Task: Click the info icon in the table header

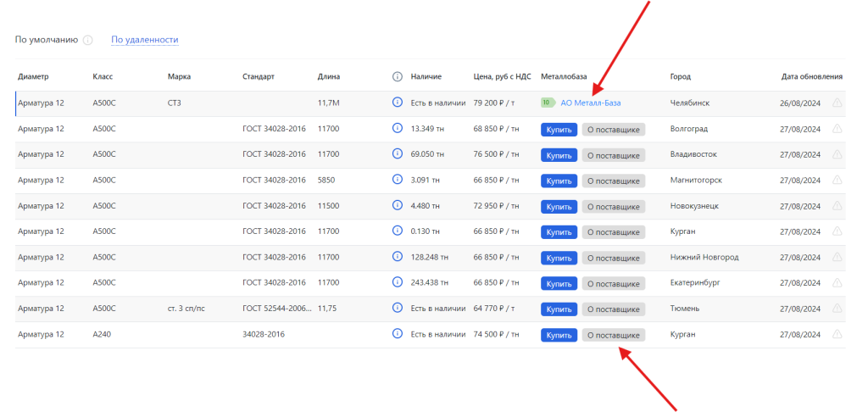Action: click(397, 77)
